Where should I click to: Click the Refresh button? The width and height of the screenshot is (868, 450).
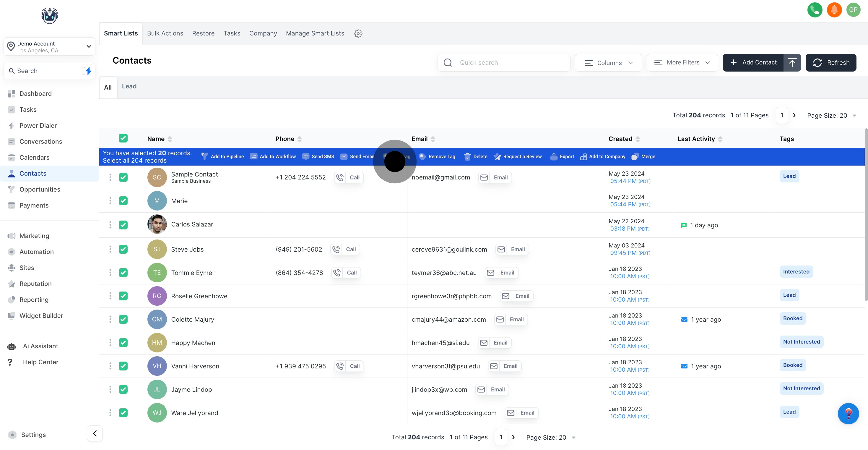tap(830, 63)
